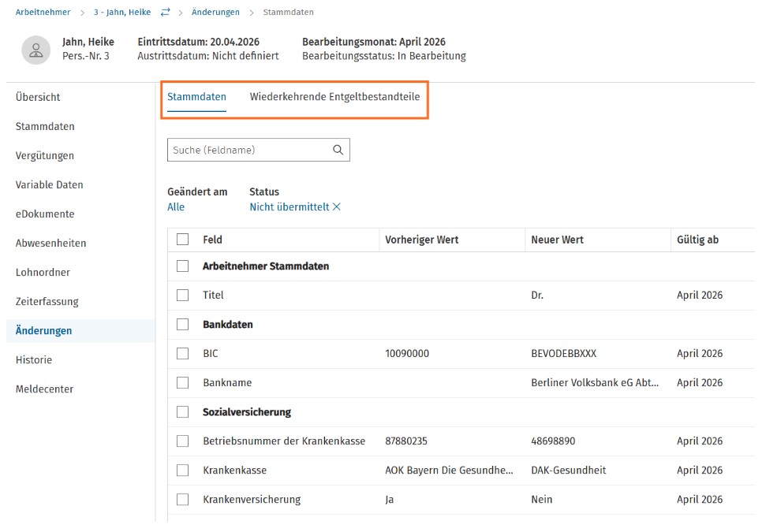Screen dimensions: 762x532
Task: Click the new value 'BEVODEBBXXX'
Action: tap(564, 353)
